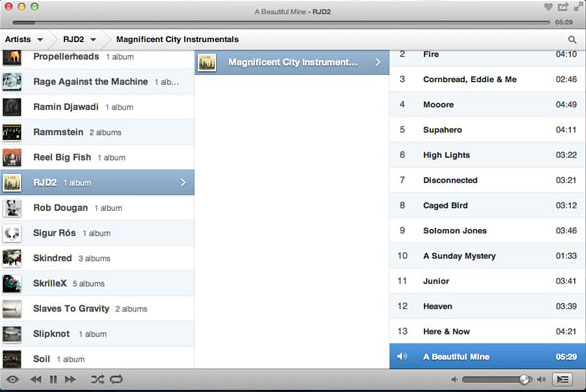Click the Reel Big Fish thumbnail

[x=12, y=157]
